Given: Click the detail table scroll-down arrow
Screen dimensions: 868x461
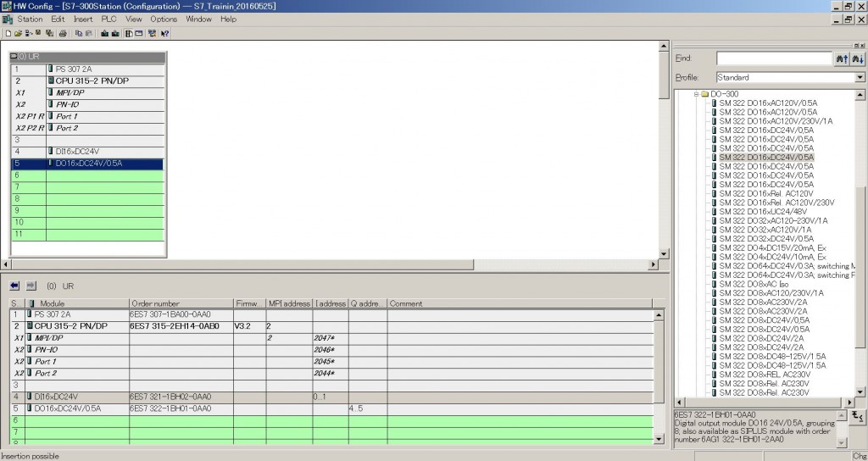Looking at the screenshot, I should 659,439.
